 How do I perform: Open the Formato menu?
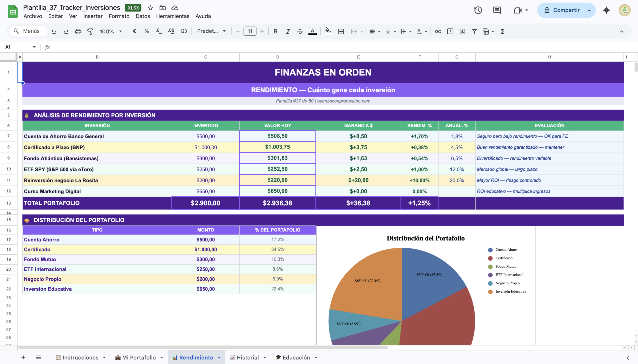point(119,16)
